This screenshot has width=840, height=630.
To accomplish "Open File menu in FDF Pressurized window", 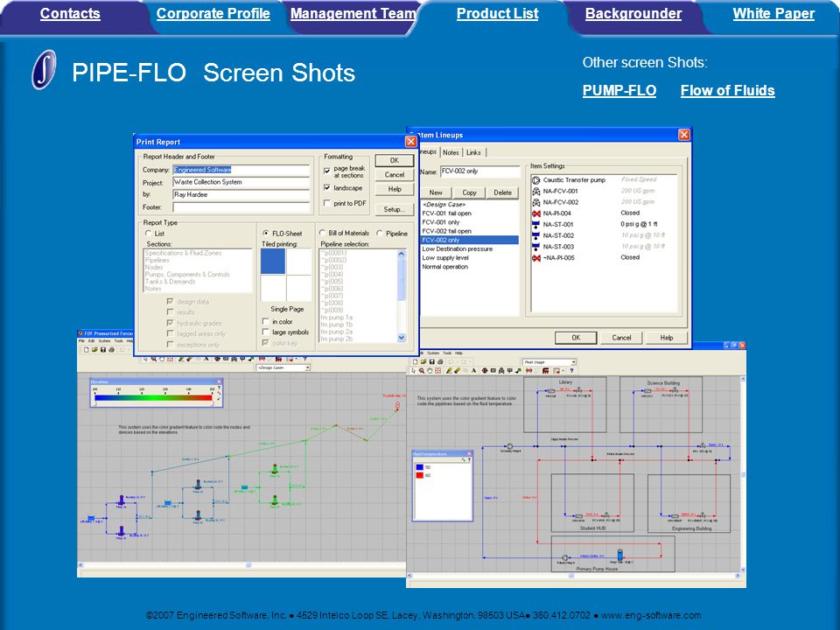I will tap(81, 340).
